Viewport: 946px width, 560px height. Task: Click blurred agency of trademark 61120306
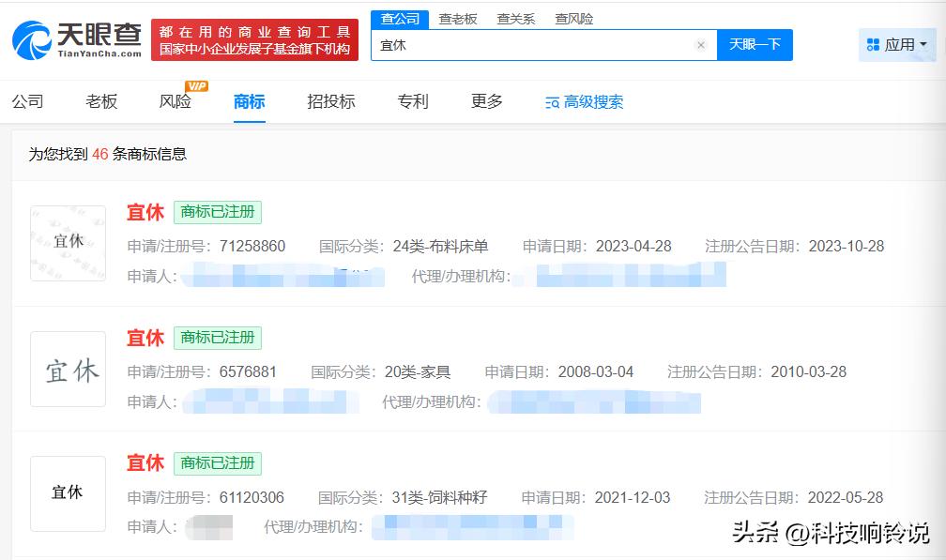point(472,527)
